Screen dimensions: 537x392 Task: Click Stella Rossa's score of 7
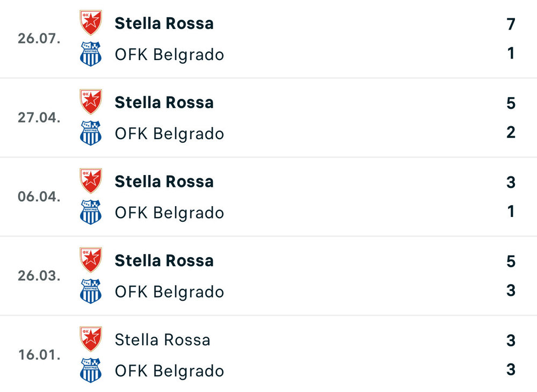tap(510, 24)
